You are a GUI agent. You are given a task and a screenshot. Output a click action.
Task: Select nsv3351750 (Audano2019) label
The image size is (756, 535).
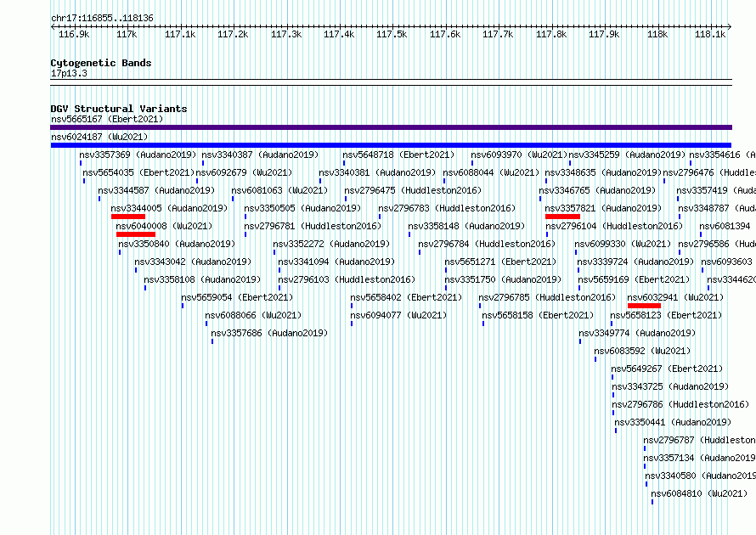[x=504, y=279]
